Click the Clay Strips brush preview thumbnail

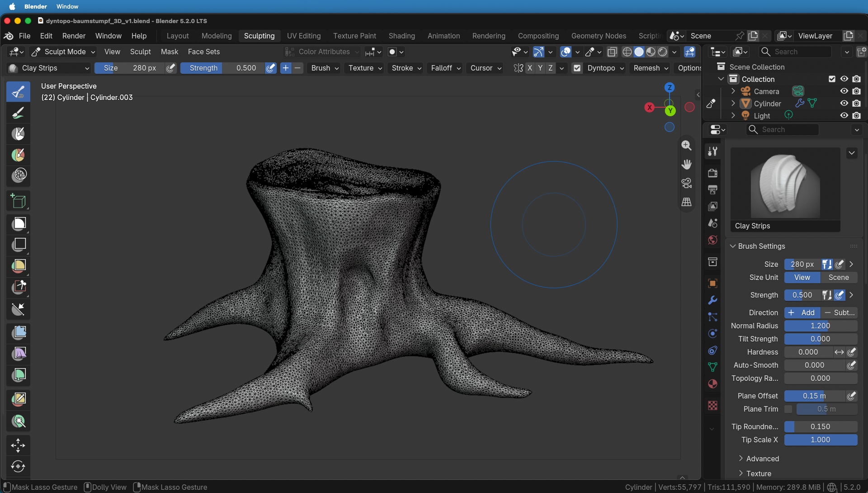coord(785,190)
